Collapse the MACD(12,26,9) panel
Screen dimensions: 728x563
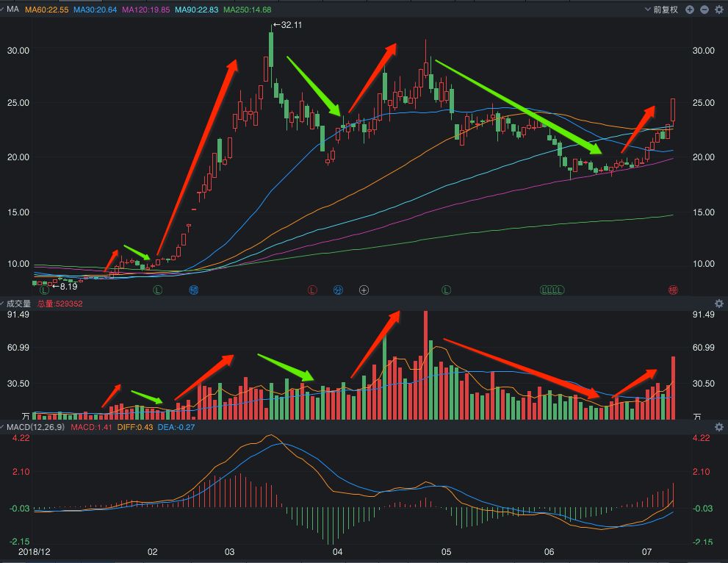coord(2,426)
